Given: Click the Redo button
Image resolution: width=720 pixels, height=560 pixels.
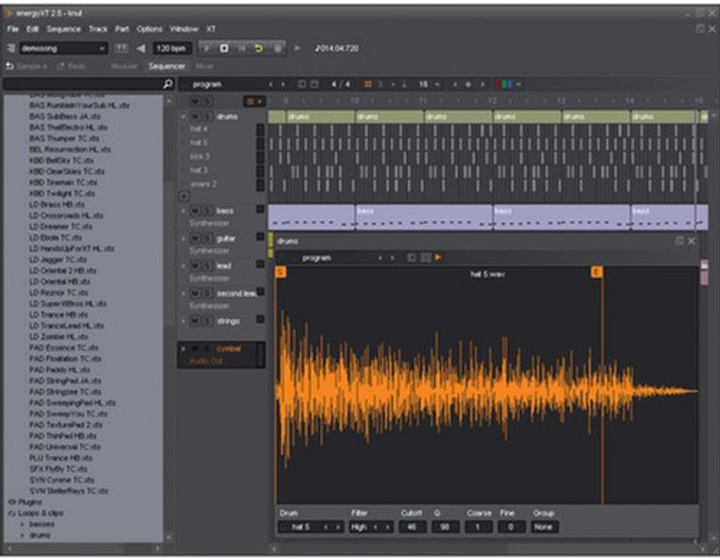Looking at the screenshot, I should [72, 66].
